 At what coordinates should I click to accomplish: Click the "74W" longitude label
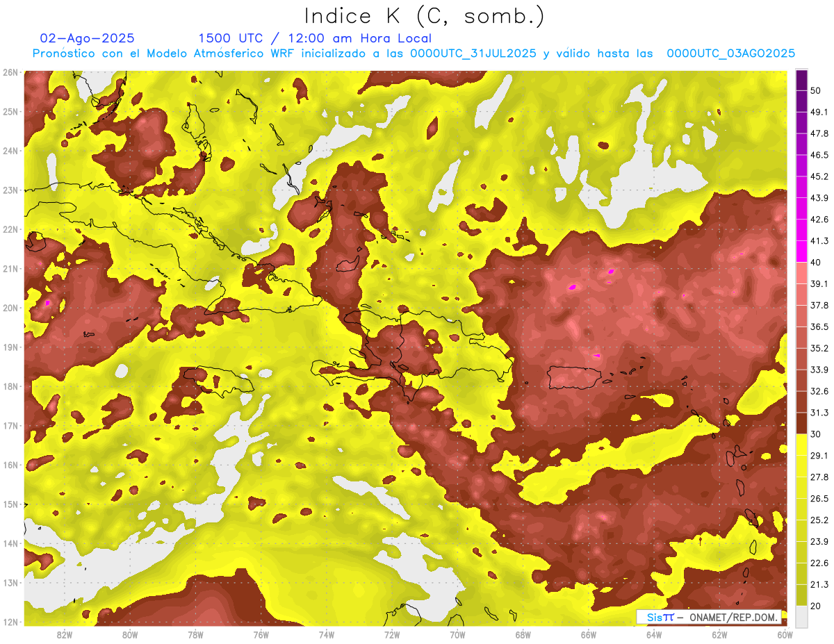[327, 635]
